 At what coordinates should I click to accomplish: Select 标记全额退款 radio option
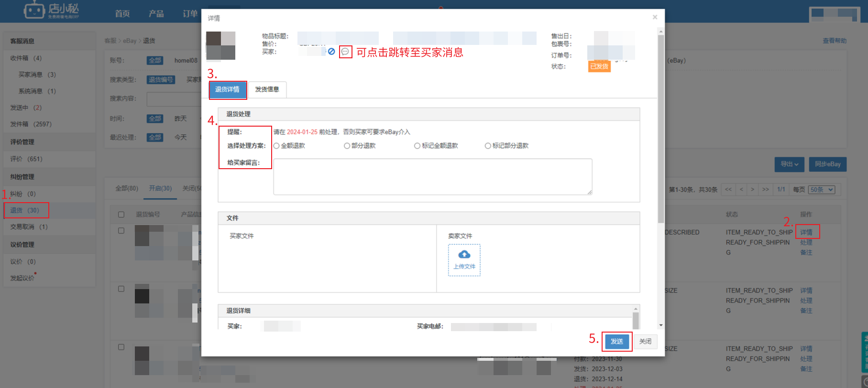coord(417,146)
